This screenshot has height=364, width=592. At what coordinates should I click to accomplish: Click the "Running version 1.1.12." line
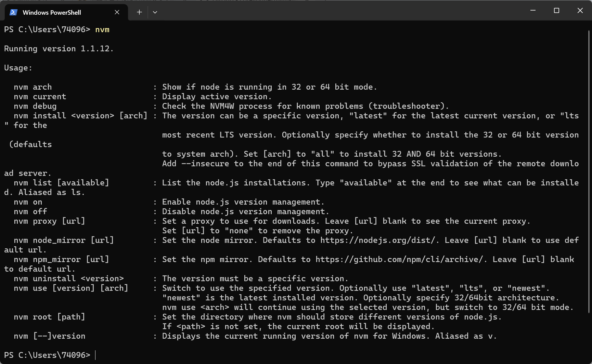[x=59, y=49]
